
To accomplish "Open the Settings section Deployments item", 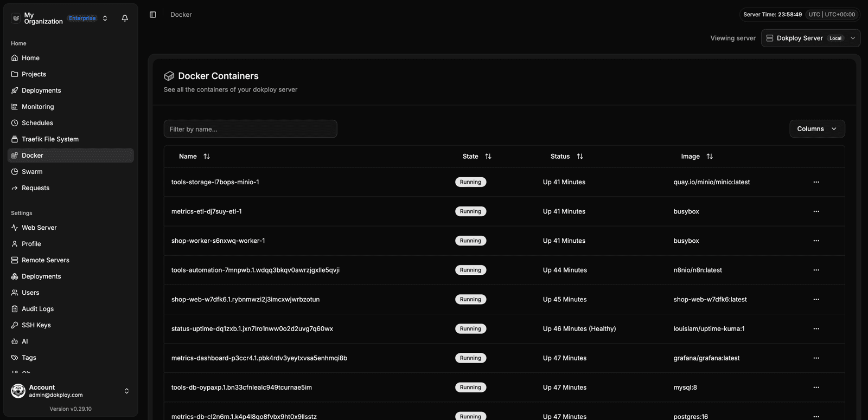I will (71, 276).
